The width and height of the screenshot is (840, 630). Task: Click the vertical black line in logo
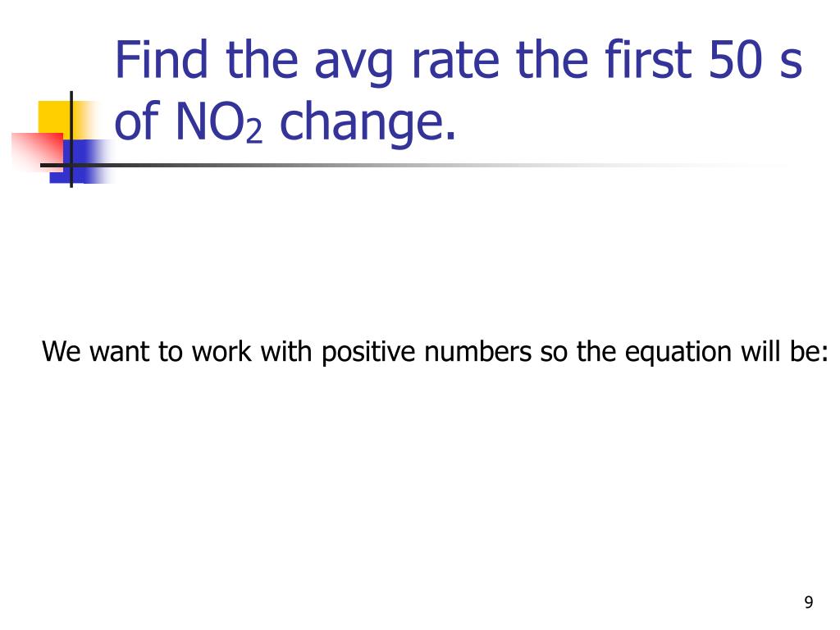tap(71, 139)
